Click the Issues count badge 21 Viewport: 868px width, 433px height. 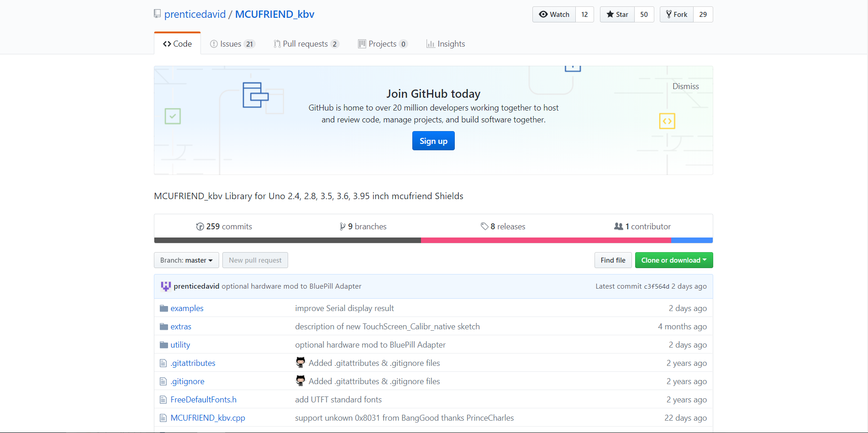click(x=249, y=44)
